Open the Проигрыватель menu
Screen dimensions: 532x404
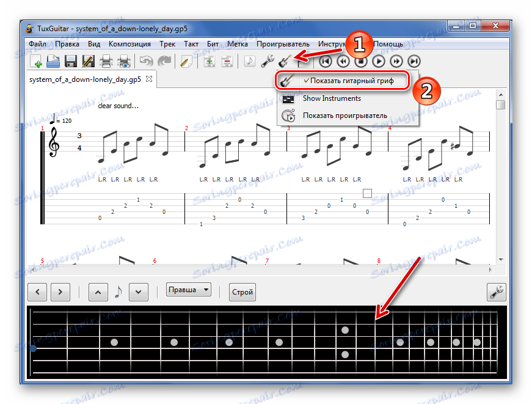[x=283, y=44]
